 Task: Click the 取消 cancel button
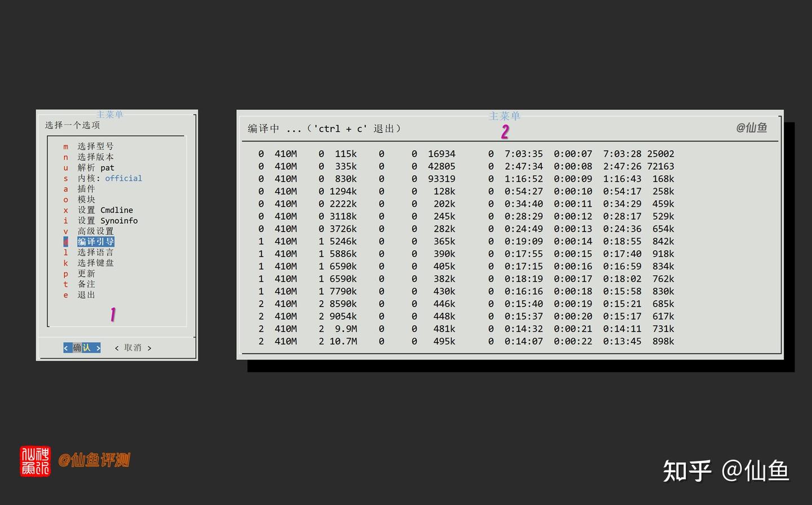(x=133, y=348)
